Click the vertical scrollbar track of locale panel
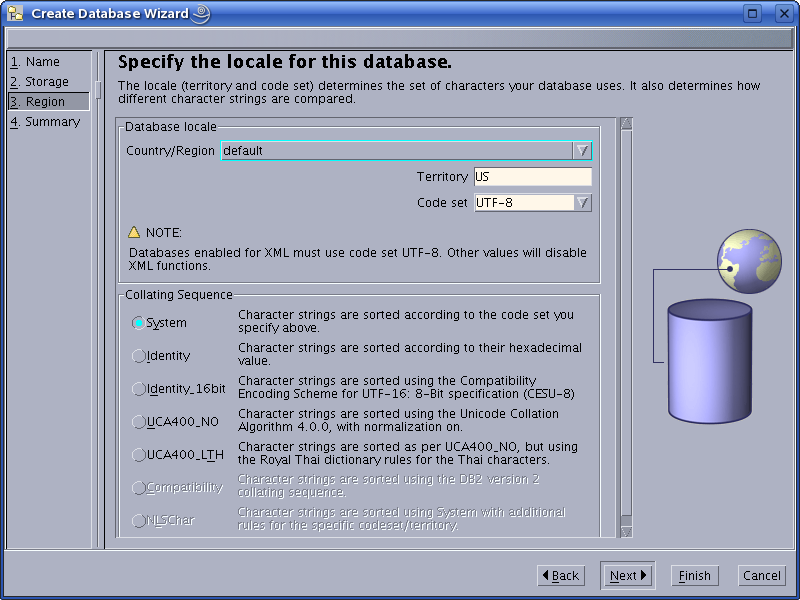The width and height of the screenshot is (800, 600). pyautogui.click(x=626, y=328)
